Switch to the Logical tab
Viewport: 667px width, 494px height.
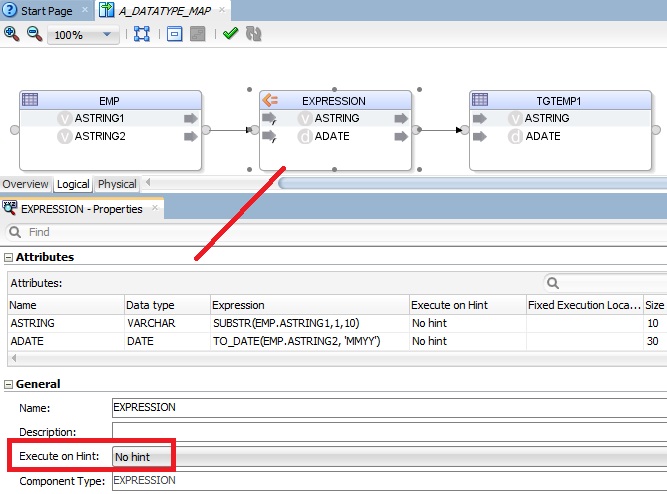coord(73,184)
